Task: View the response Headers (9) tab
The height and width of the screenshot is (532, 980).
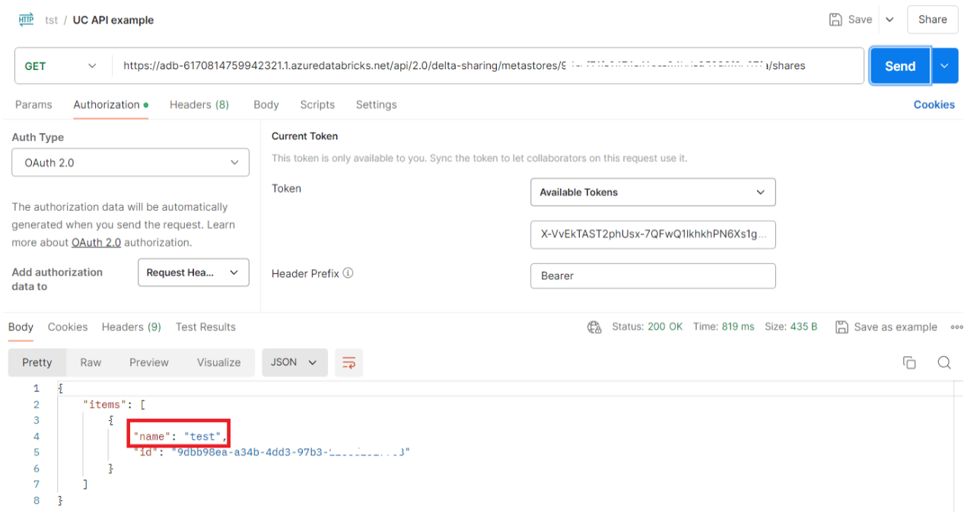Action: (x=132, y=327)
